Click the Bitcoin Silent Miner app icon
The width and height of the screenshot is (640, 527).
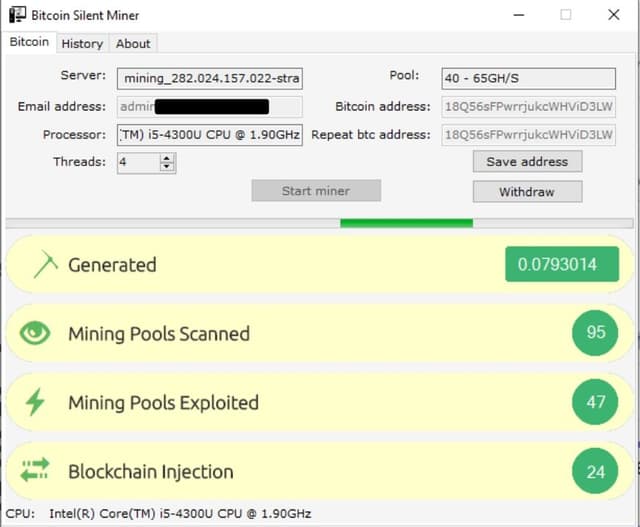coord(18,15)
